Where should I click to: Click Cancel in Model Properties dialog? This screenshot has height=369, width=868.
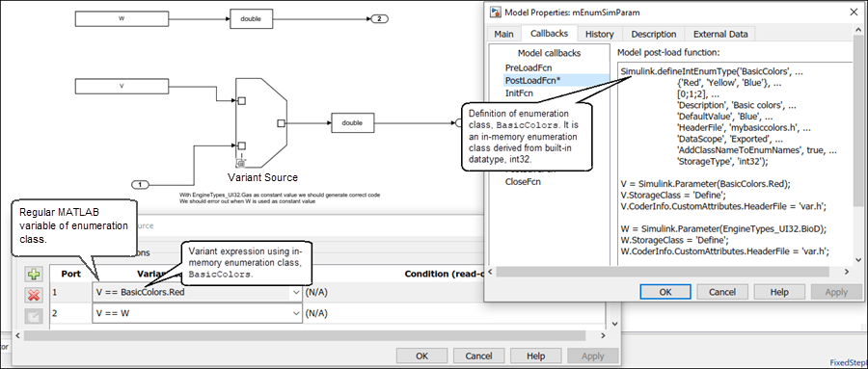tap(721, 292)
